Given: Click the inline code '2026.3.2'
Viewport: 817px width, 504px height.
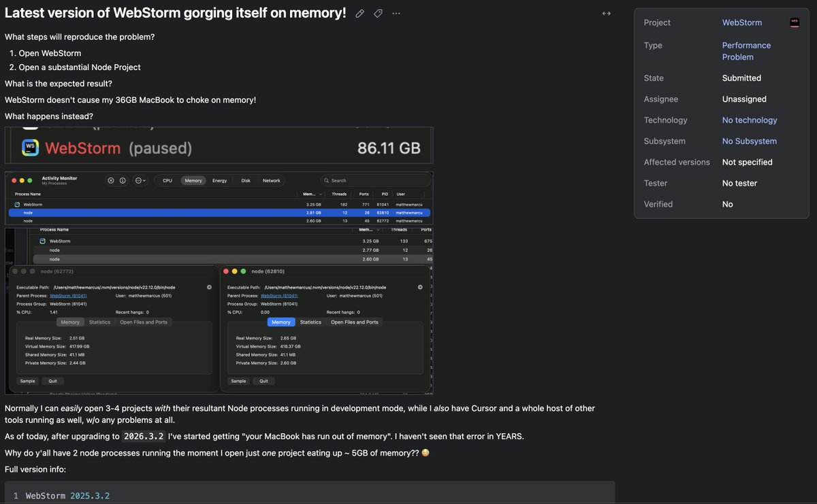Looking at the screenshot, I should [x=143, y=436].
